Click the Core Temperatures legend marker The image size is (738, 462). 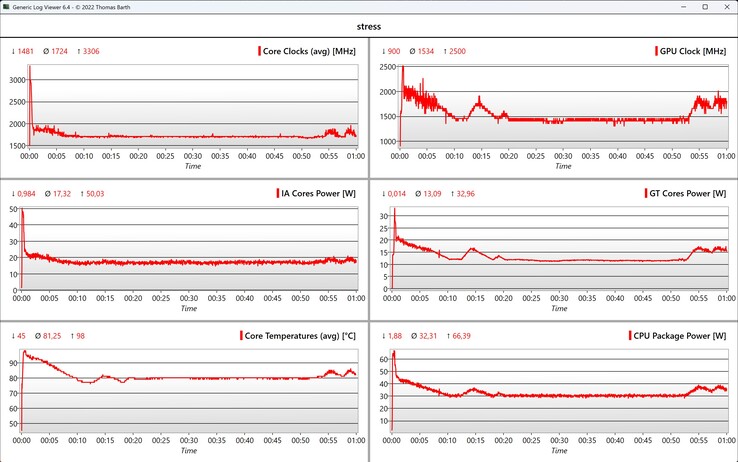coord(241,335)
